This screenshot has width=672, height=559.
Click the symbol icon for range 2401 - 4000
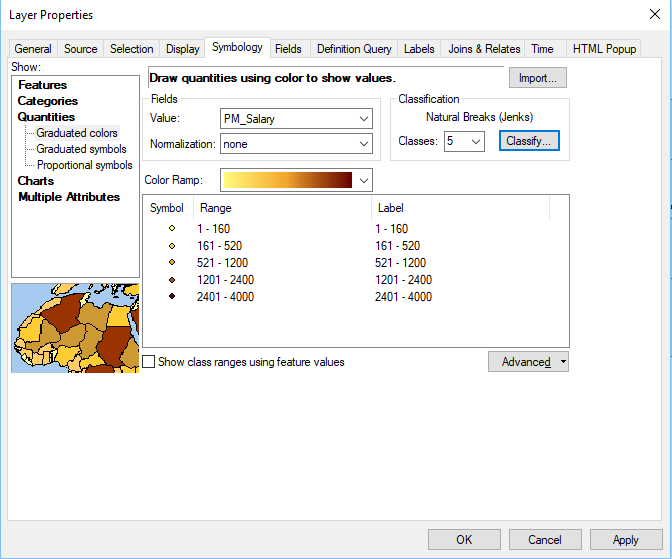(x=172, y=297)
